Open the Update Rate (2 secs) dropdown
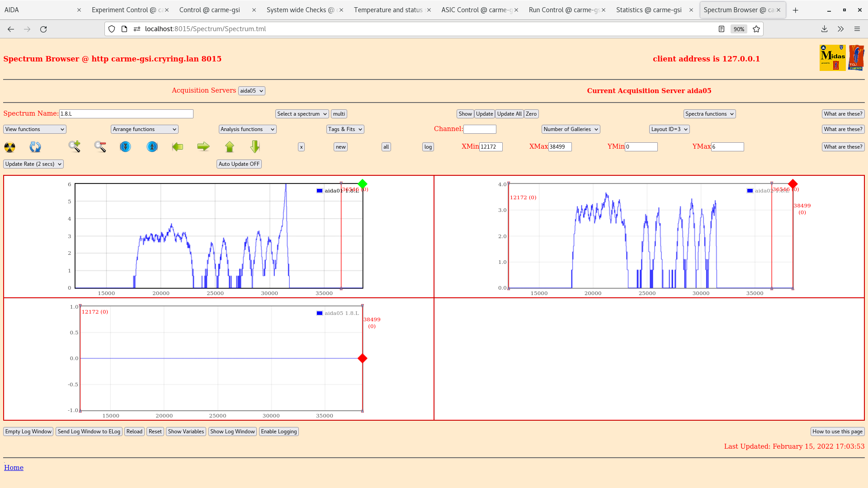 (33, 164)
